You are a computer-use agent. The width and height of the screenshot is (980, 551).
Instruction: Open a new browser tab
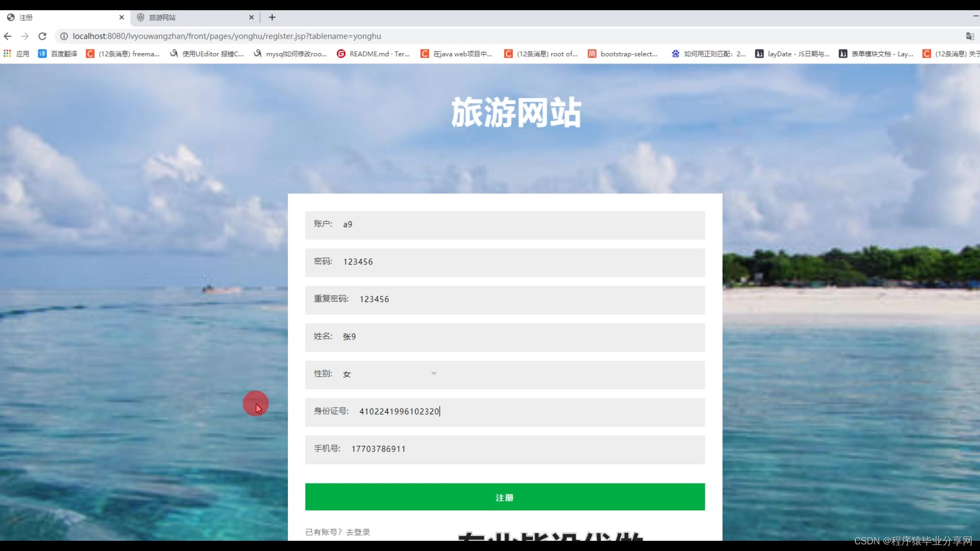[272, 17]
